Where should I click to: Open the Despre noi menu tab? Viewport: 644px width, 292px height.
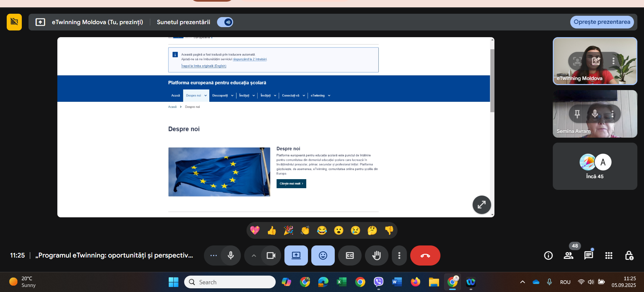[x=194, y=95]
